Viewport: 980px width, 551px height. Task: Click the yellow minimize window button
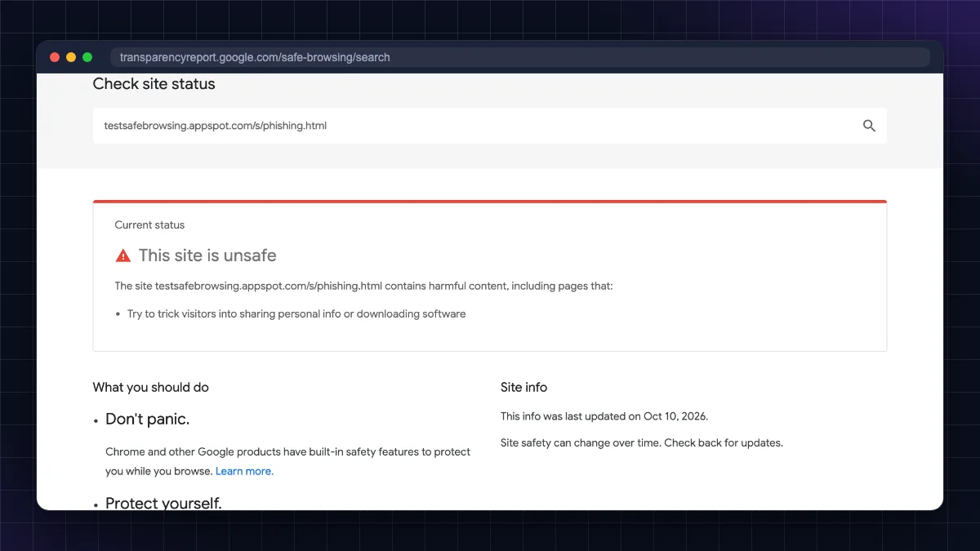71,57
